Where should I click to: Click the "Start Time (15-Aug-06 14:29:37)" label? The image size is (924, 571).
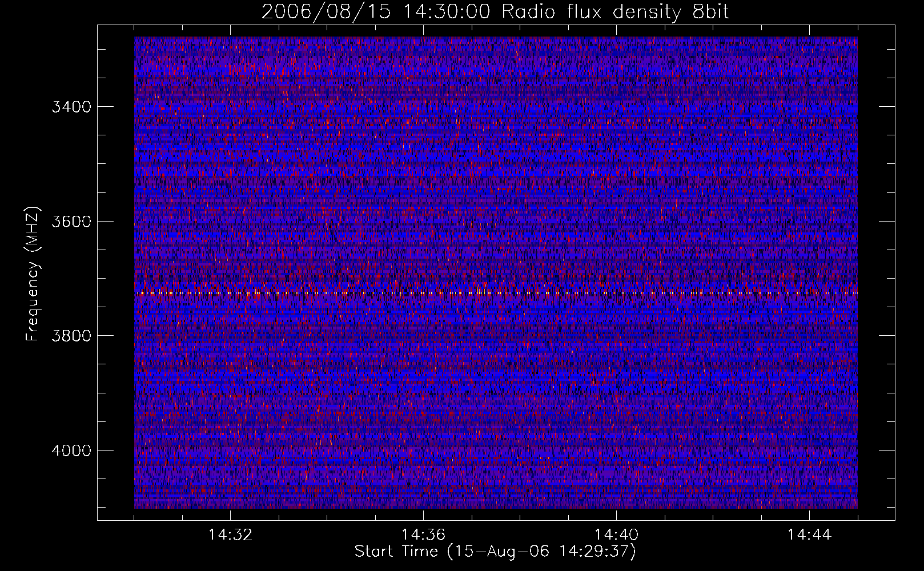(495, 552)
